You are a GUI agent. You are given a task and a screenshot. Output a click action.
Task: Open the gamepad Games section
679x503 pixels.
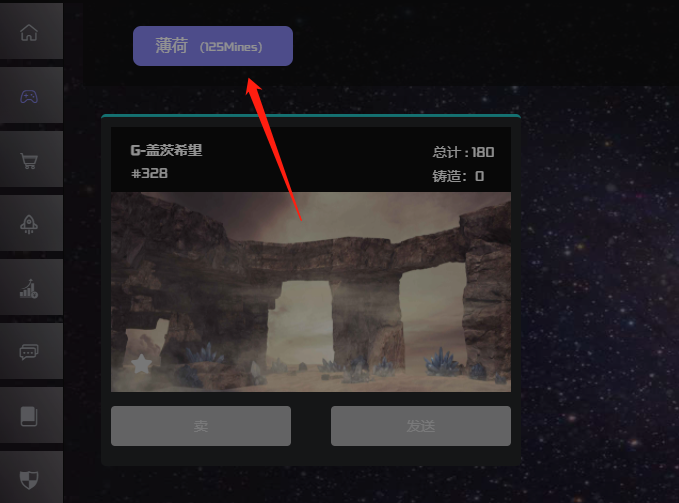(x=29, y=96)
